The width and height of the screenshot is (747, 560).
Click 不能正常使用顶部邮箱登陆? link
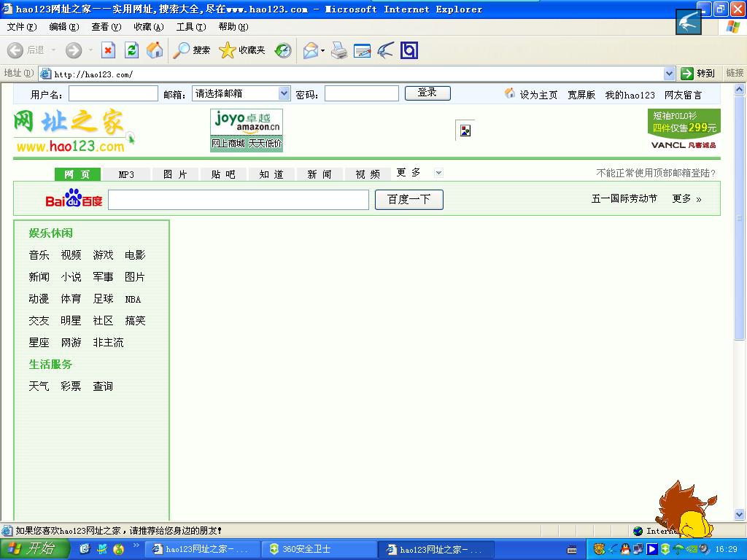[x=656, y=173]
